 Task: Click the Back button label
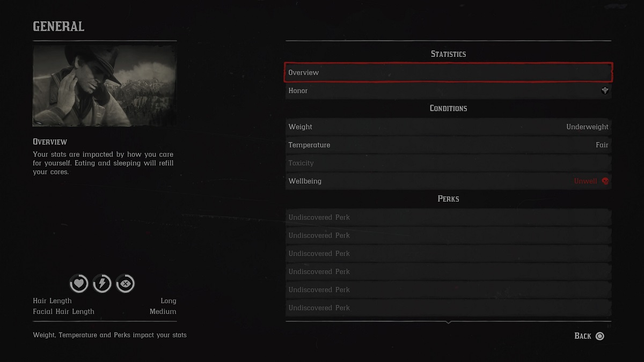tap(582, 336)
